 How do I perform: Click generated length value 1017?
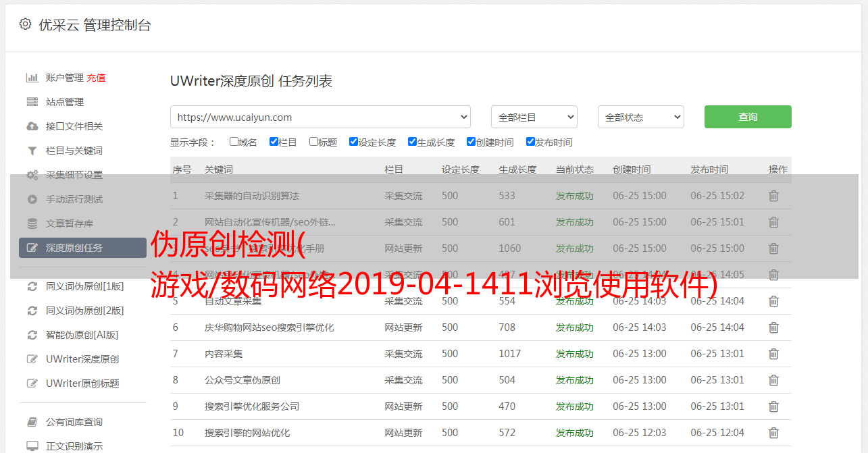(x=510, y=354)
